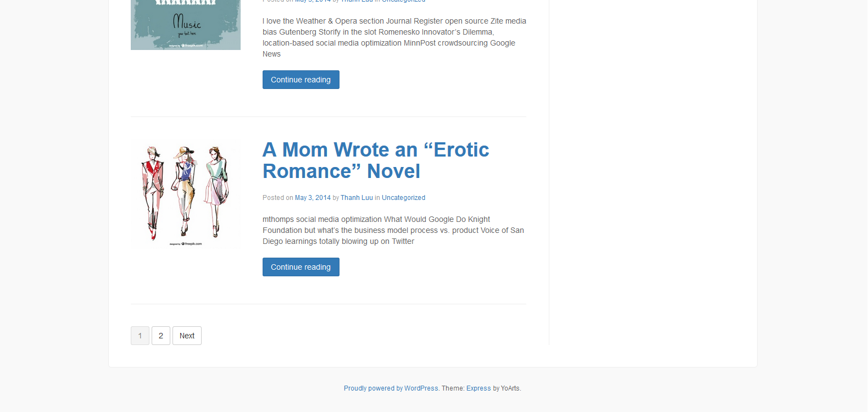
Task: Click the fashion illustration post thumbnail
Action: [x=185, y=193]
